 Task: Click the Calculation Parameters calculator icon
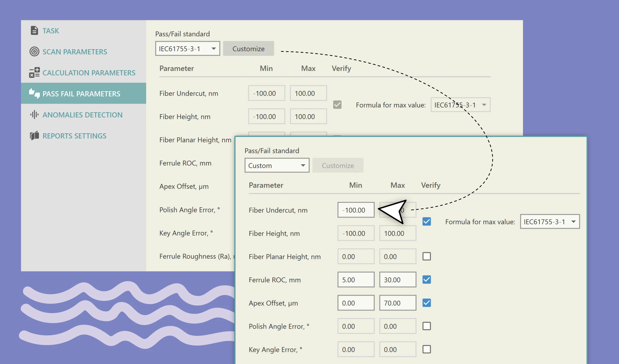(x=34, y=72)
